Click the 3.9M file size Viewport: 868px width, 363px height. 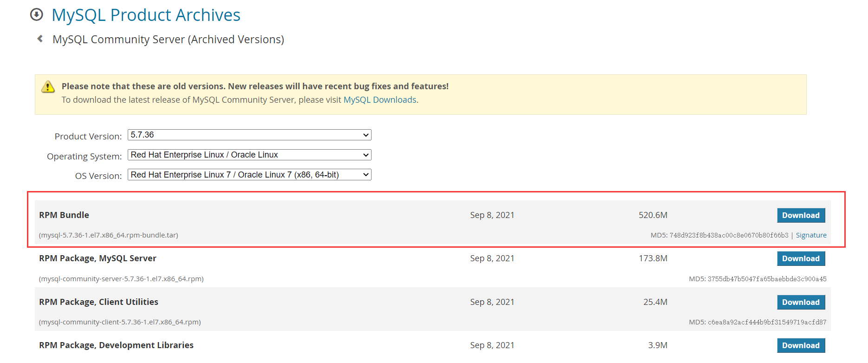point(658,345)
